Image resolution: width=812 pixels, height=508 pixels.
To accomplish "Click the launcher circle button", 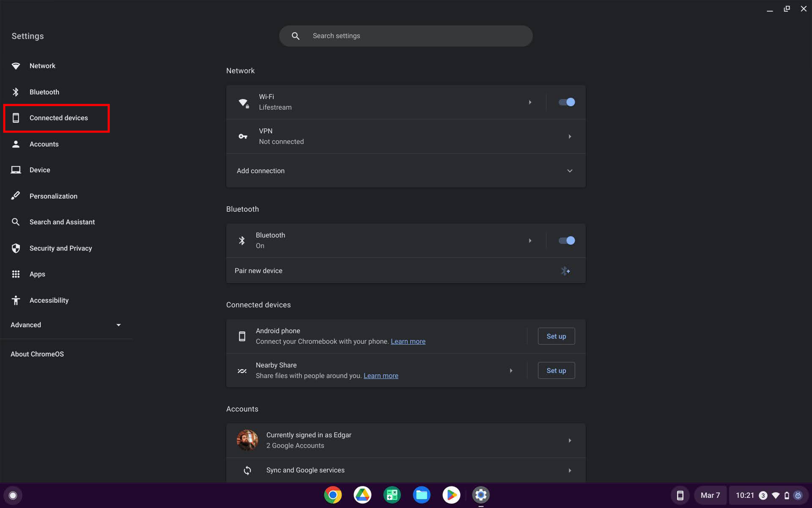I will (13, 495).
